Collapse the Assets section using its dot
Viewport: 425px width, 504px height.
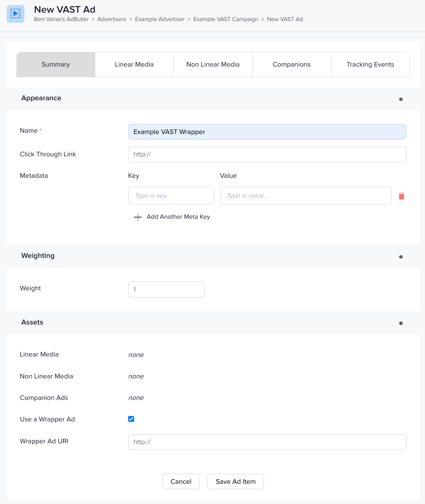point(401,323)
